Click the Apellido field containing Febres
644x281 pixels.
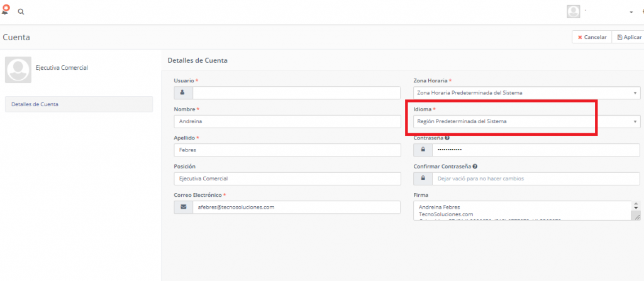coord(287,150)
